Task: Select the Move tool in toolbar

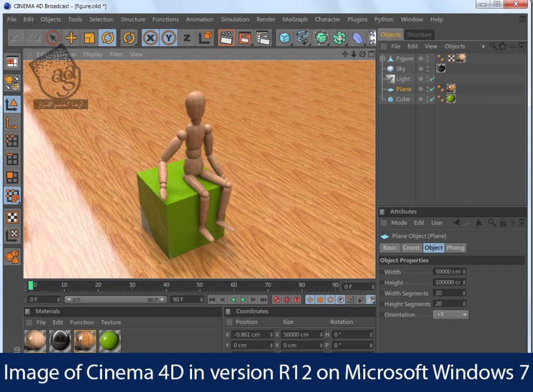Action: tap(71, 37)
